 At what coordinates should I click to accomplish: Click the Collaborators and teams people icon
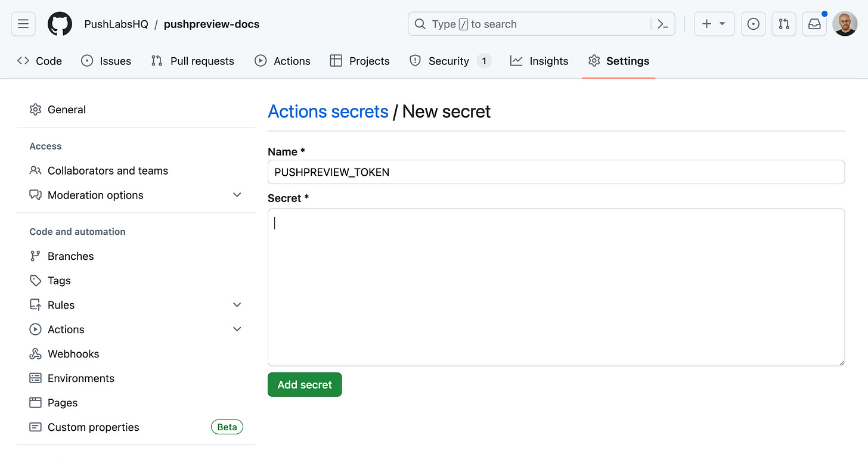pos(35,170)
